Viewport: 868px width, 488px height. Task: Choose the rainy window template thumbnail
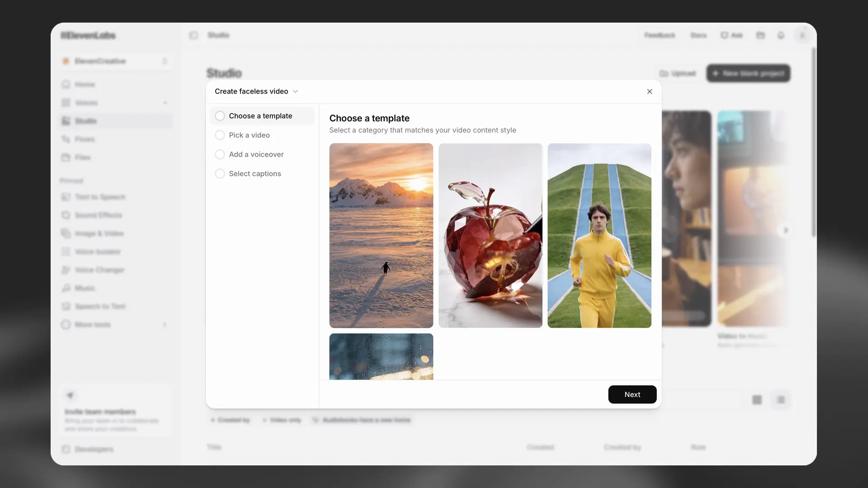[381, 357]
